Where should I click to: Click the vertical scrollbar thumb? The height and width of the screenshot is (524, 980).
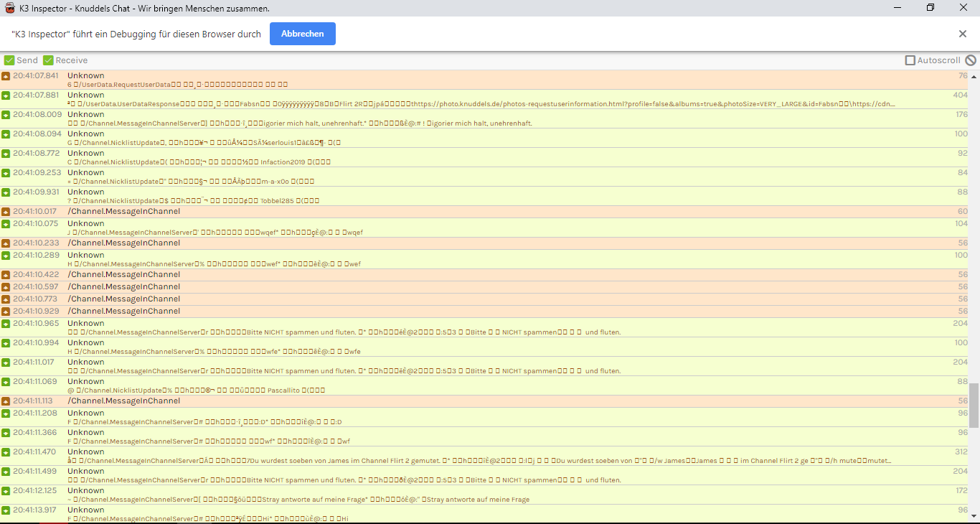(x=974, y=405)
